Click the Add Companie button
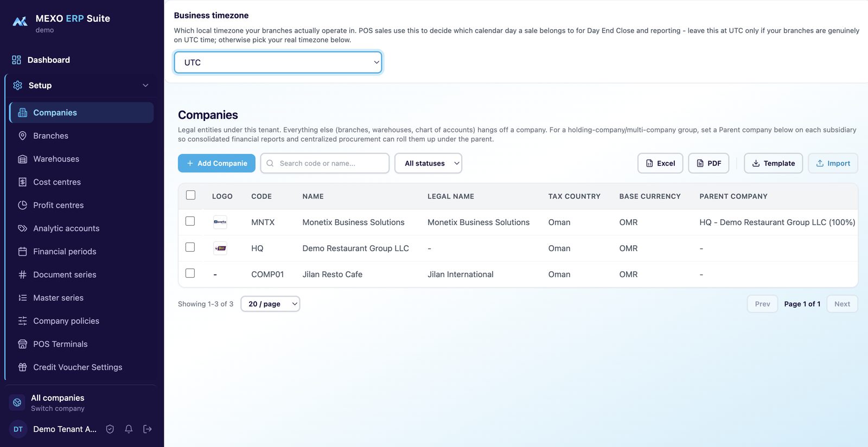The width and height of the screenshot is (868, 447). pos(216,163)
